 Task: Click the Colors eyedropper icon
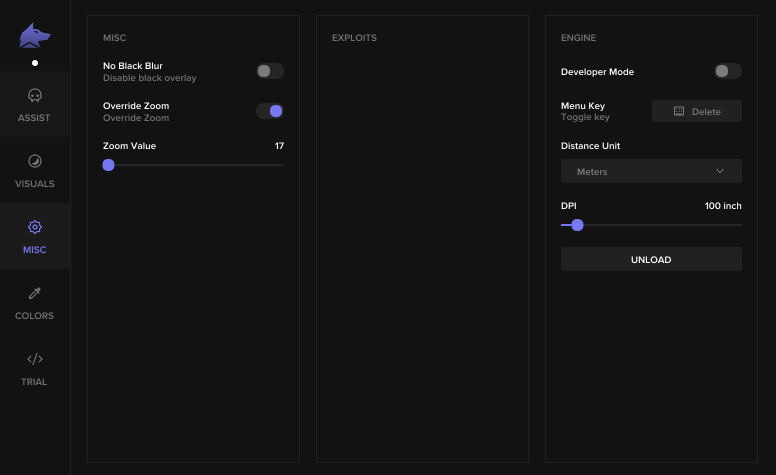[35, 293]
